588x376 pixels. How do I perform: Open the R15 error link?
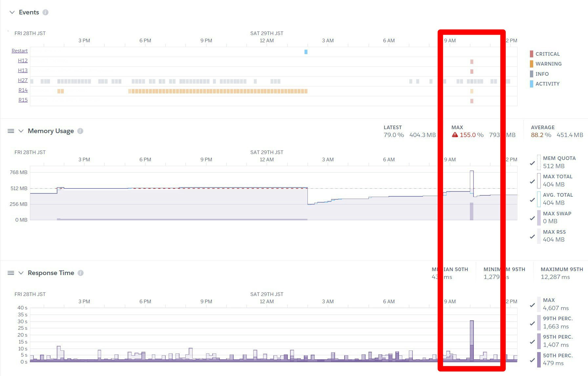(23, 100)
